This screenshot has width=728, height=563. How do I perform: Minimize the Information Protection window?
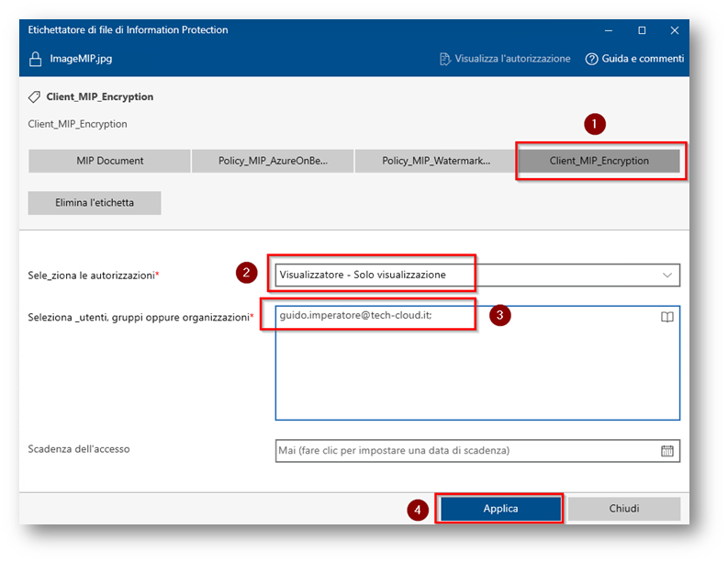[609, 30]
